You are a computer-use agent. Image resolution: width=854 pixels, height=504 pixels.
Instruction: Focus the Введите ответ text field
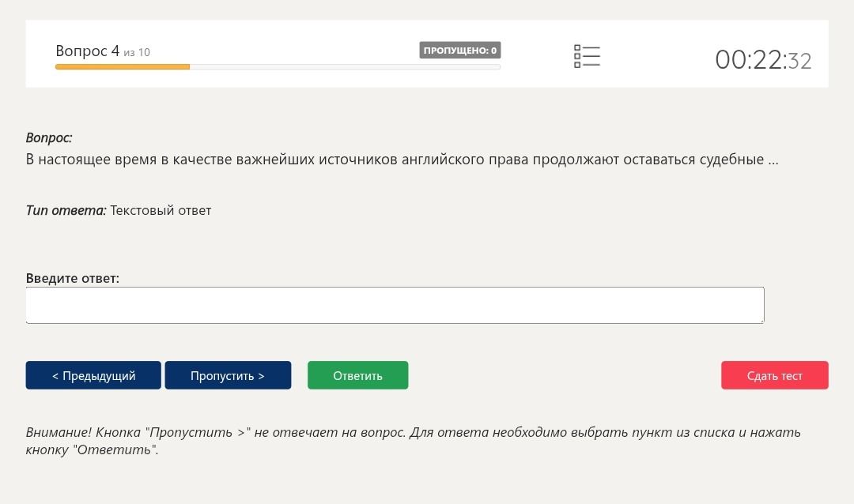coord(395,306)
